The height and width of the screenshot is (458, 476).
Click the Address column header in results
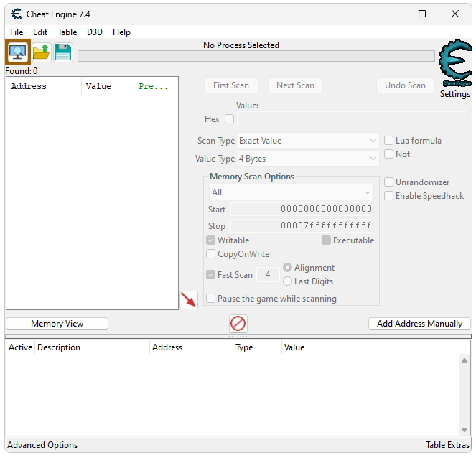(x=44, y=86)
